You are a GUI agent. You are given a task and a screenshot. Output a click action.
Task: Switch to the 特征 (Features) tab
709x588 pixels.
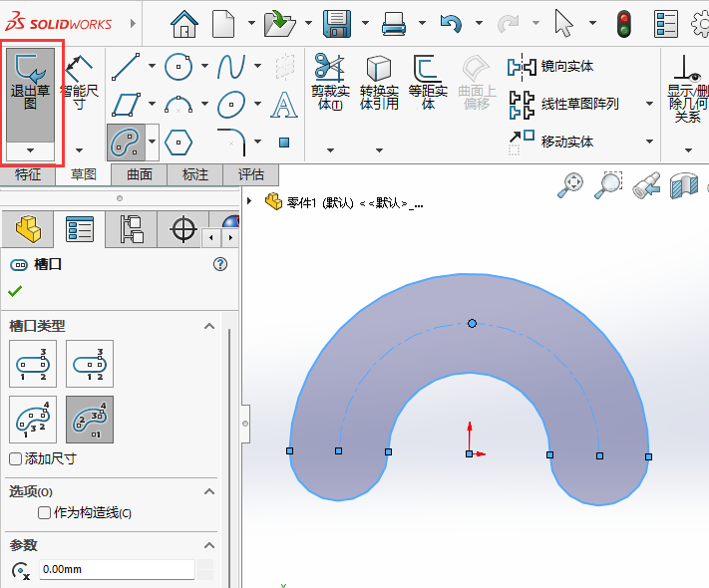(28, 175)
